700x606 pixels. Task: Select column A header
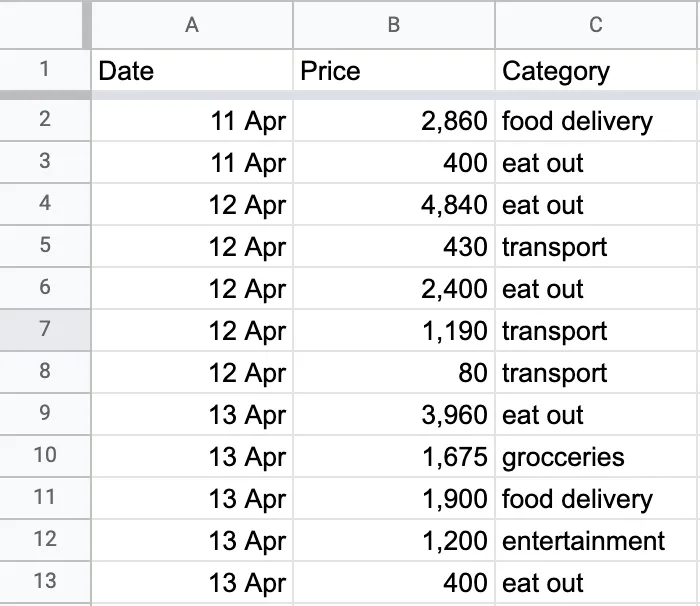click(192, 24)
